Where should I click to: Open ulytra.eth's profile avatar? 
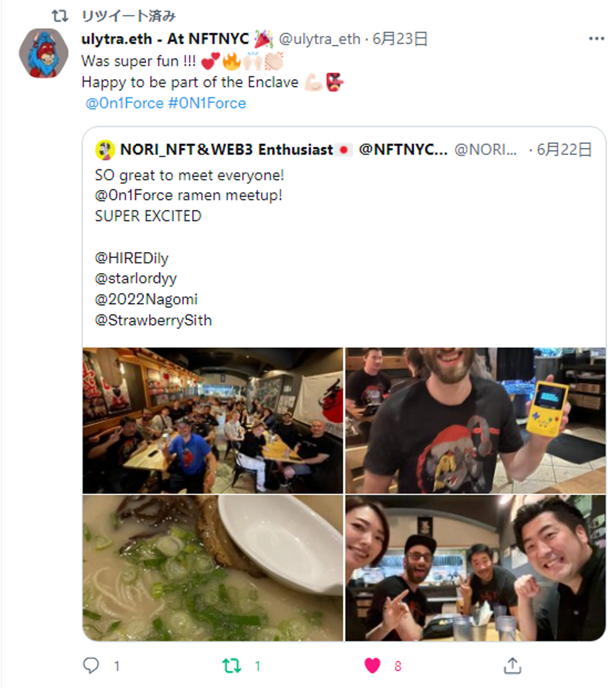43,53
